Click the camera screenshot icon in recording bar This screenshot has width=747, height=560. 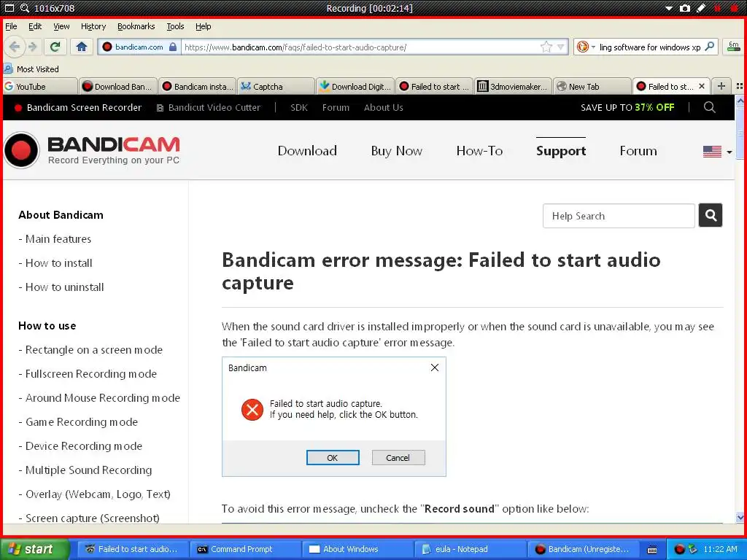coord(684,8)
